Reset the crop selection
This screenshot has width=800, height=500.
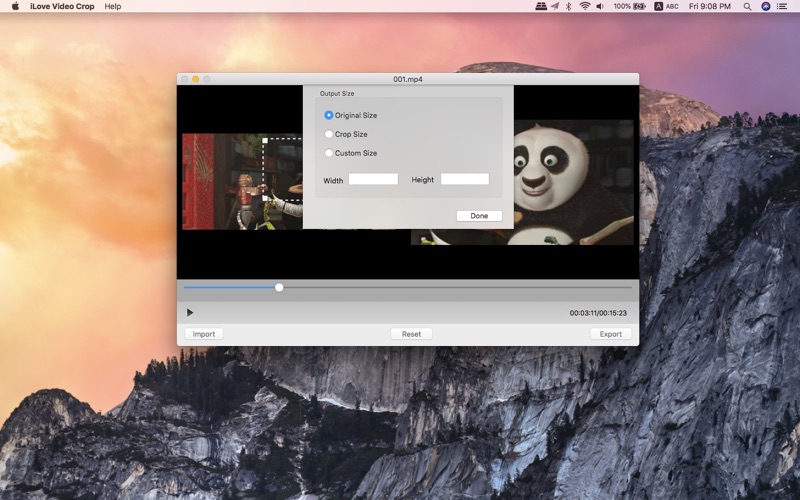pyautogui.click(x=411, y=334)
